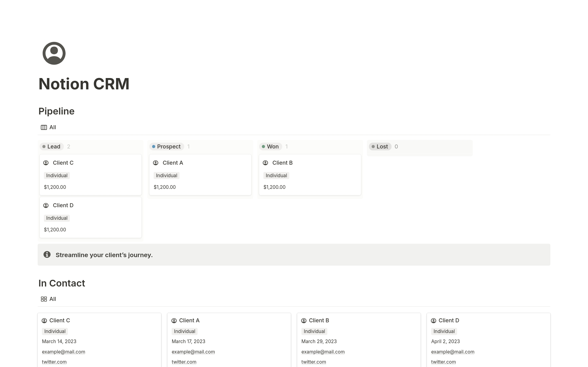Click Client C in the In Contact grid
Screen dimensions: 588x367
(x=59, y=320)
